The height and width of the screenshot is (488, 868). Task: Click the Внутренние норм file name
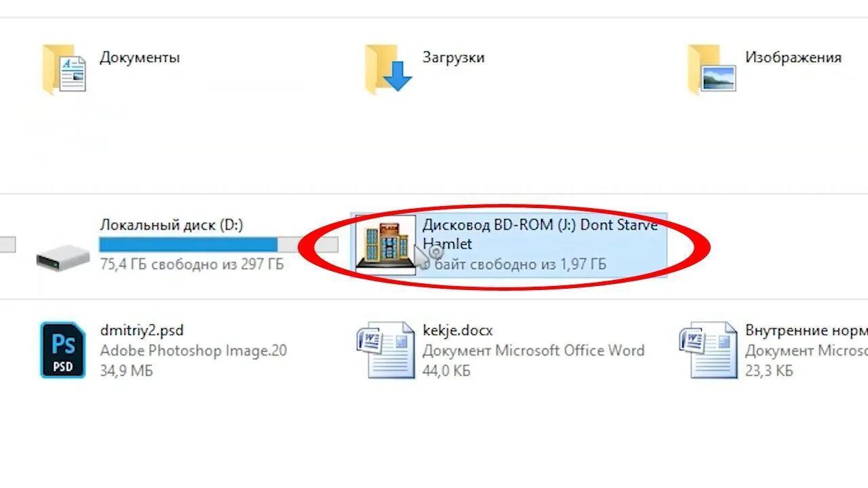coord(806,331)
